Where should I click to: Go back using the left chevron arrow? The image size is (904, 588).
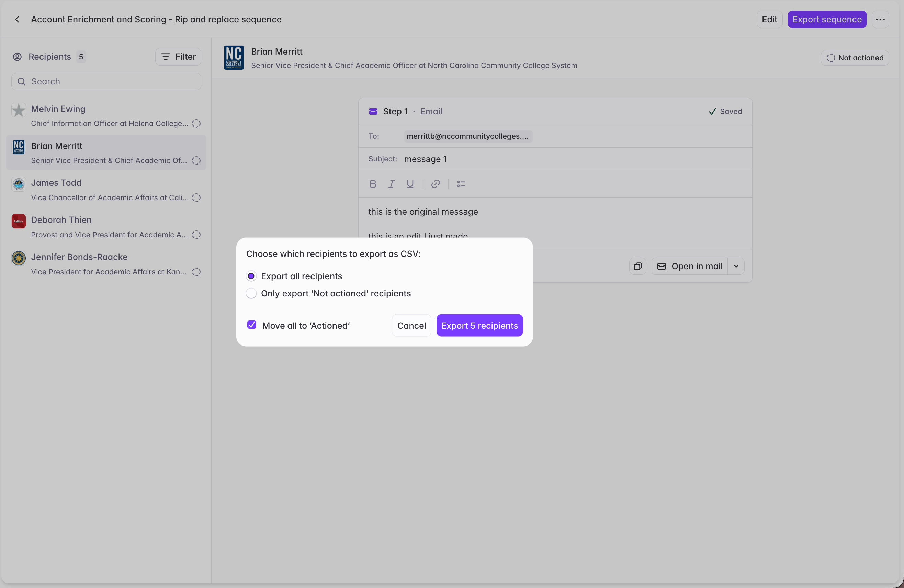(17, 19)
